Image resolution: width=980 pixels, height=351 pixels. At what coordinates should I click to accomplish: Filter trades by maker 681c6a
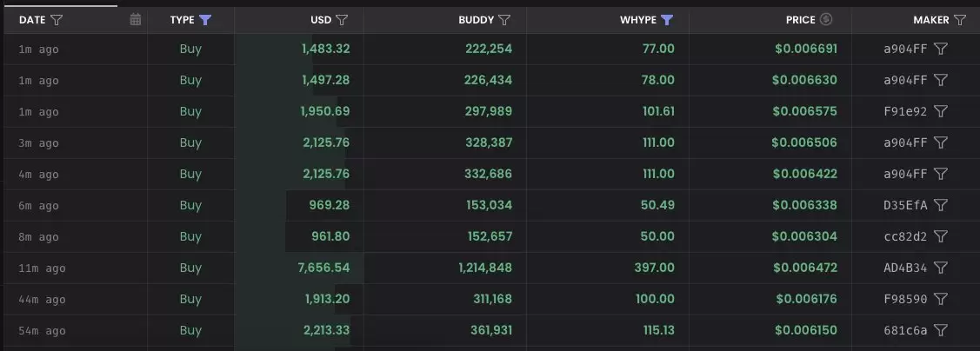[x=941, y=330]
